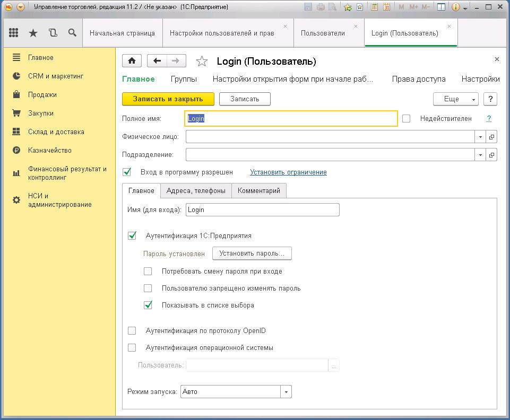Click the Подразделение input field
510x420 pixels.
click(330, 155)
